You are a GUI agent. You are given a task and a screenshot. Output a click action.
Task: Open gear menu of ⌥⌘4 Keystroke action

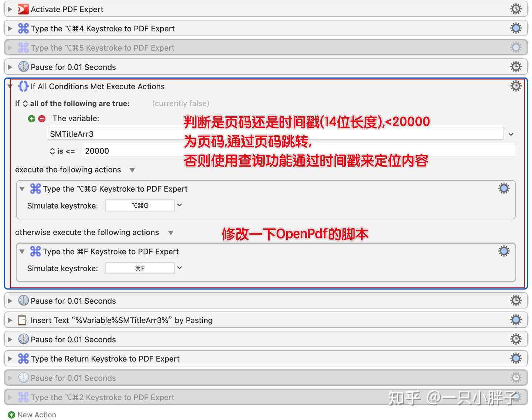click(x=516, y=28)
